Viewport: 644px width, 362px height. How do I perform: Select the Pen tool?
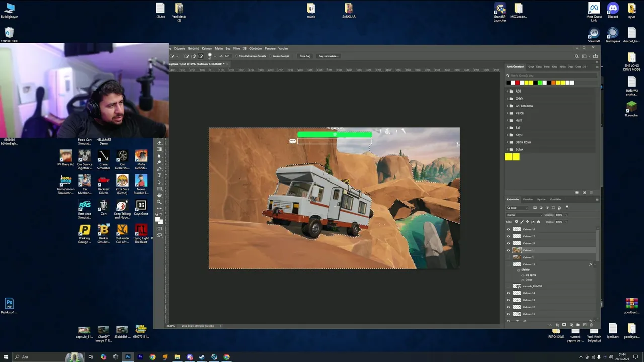coord(159,169)
